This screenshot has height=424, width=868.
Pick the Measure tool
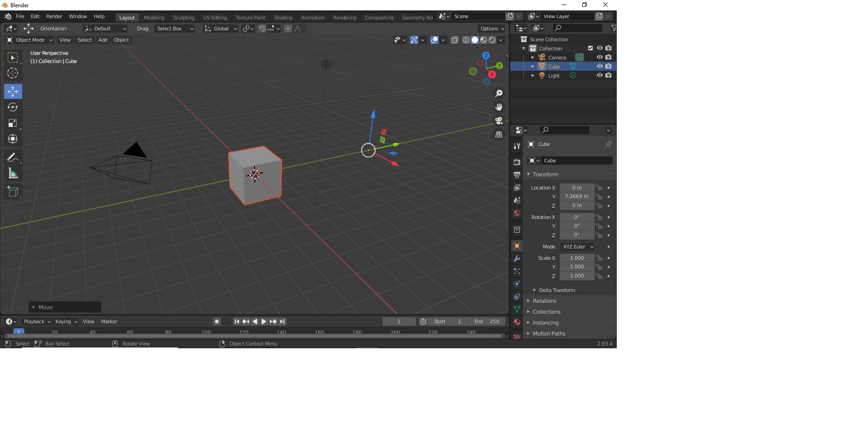[13, 174]
